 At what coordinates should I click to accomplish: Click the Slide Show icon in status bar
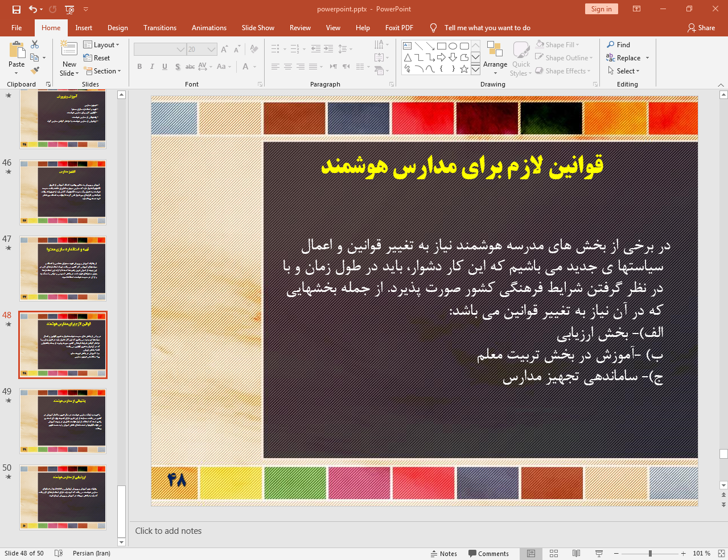pyautogui.click(x=599, y=553)
